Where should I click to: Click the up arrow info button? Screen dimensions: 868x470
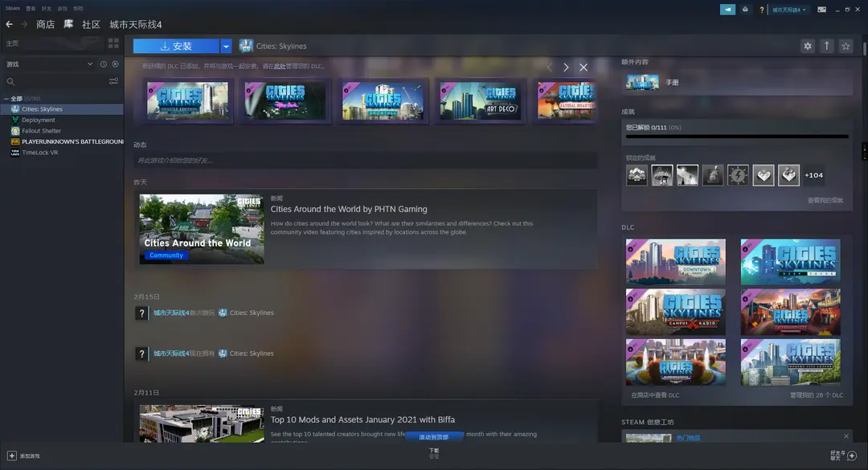tap(826, 46)
